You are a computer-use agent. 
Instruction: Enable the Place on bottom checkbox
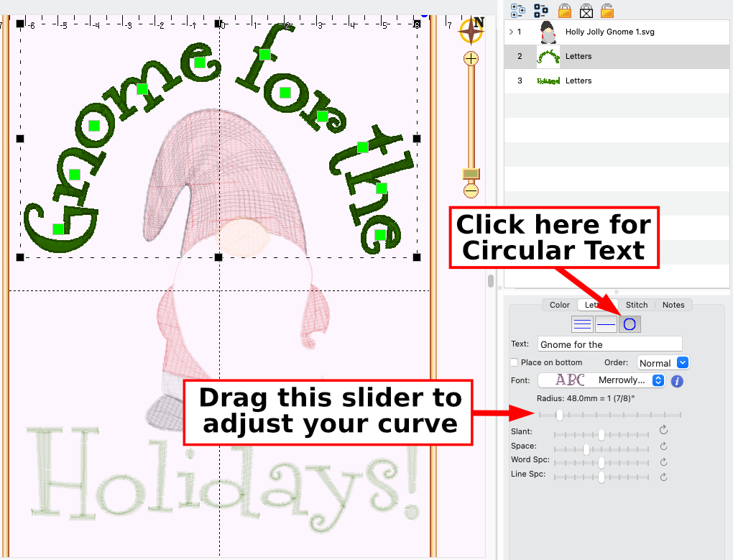point(514,362)
